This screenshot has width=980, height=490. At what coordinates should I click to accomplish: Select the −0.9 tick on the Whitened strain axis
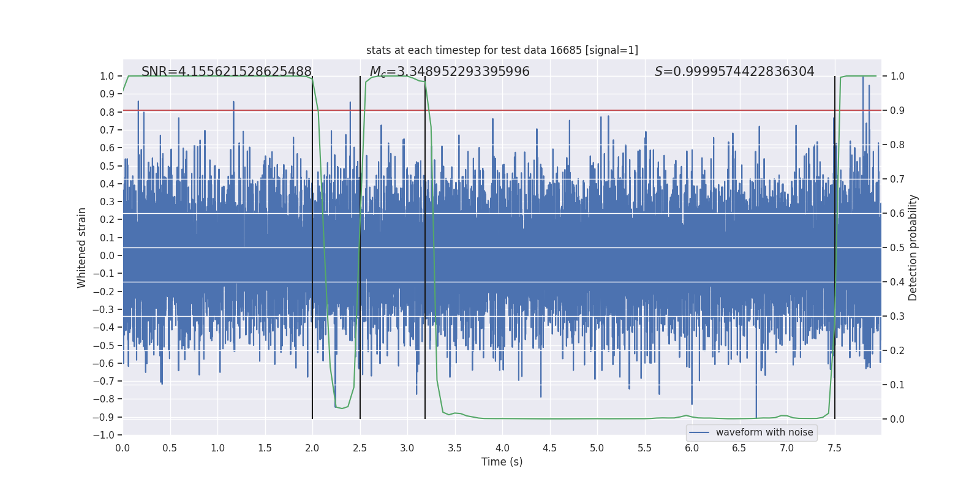point(104,417)
